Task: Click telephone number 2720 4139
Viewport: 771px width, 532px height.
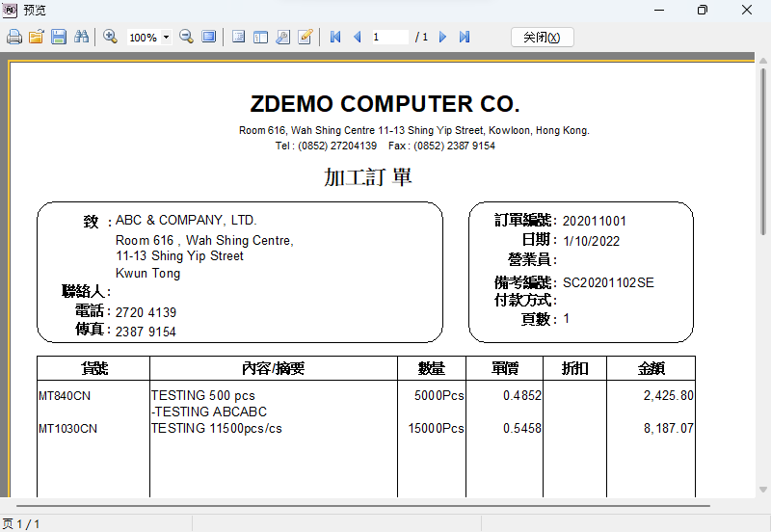Action: coord(146,312)
